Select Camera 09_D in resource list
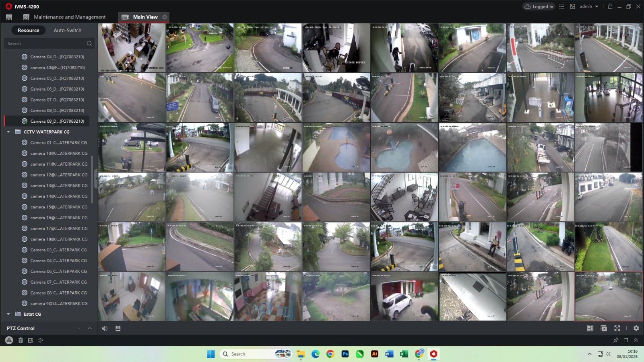This screenshot has width=644, height=362. (57, 121)
